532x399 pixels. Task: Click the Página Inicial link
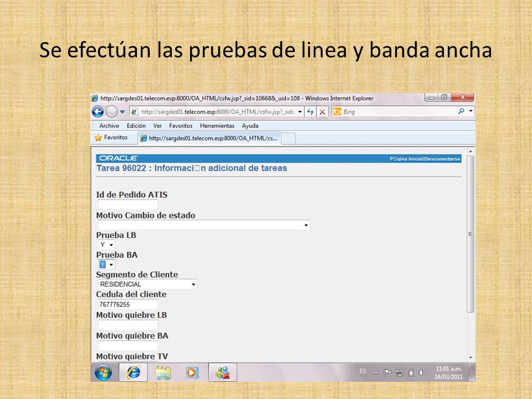point(406,159)
